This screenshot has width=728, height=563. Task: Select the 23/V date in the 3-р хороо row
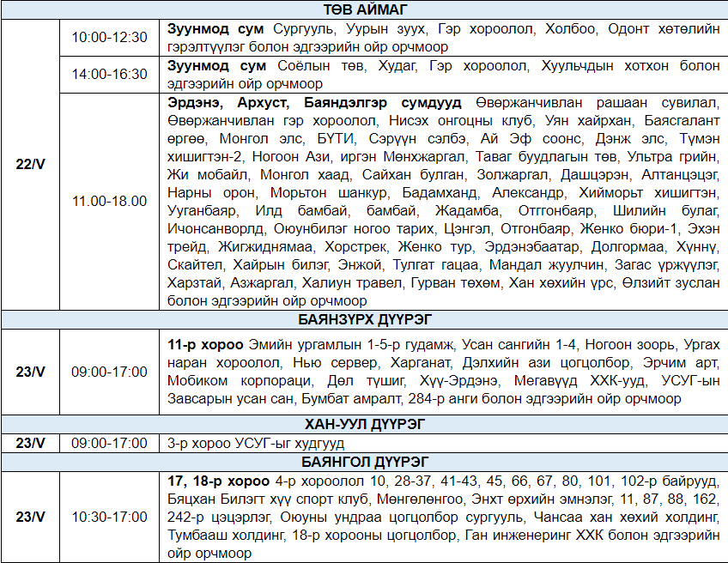(31, 443)
